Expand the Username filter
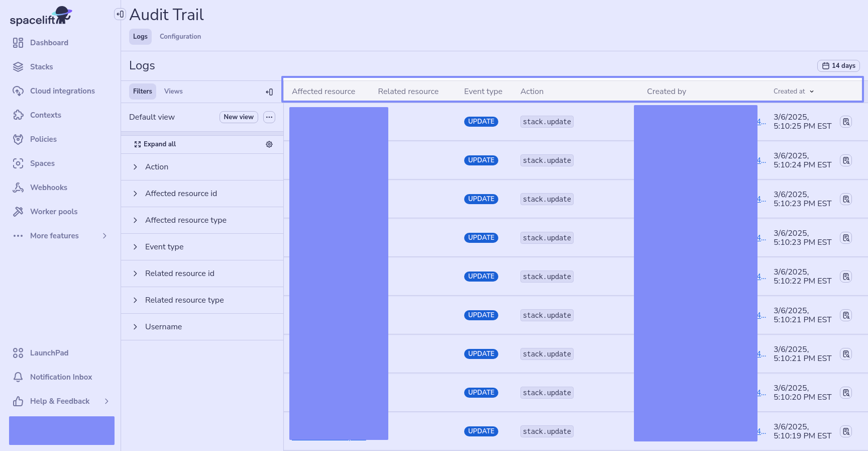 point(135,327)
